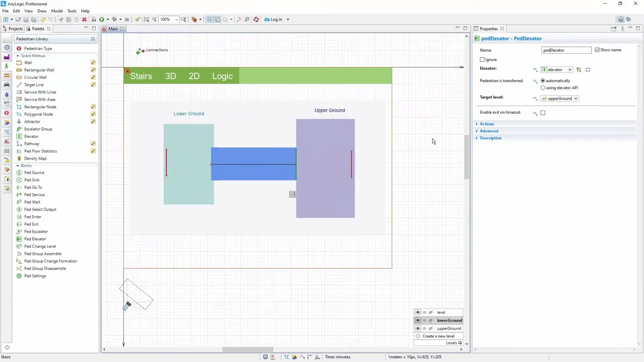
Task: Choose the Rectangular Wall element
Action: tap(39, 70)
